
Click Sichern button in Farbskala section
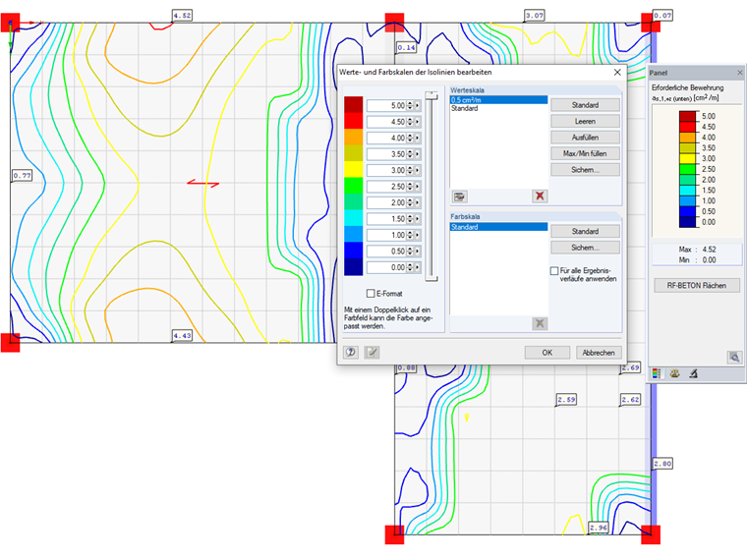(x=585, y=248)
